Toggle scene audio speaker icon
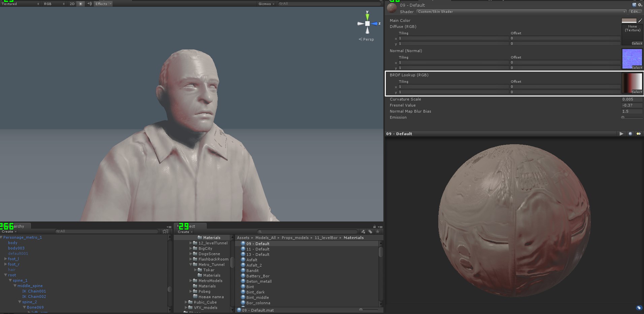The image size is (644, 314). click(89, 4)
